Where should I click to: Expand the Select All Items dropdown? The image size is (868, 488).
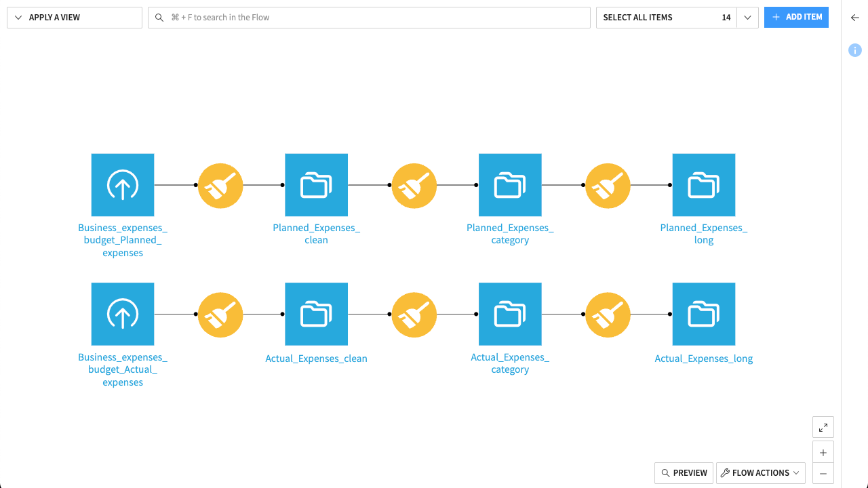(747, 17)
